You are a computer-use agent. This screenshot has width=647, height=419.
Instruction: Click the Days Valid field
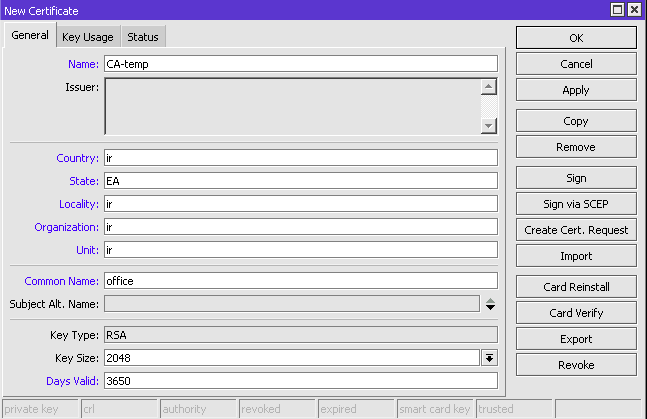pyautogui.click(x=300, y=381)
